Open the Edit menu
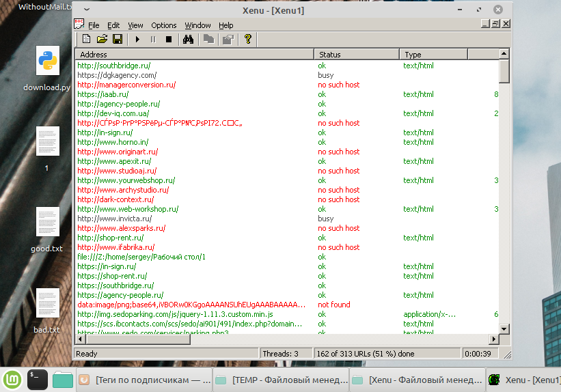The width and height of the screenshot is (561, 392). pyautogui.click(x=113, y=25)
